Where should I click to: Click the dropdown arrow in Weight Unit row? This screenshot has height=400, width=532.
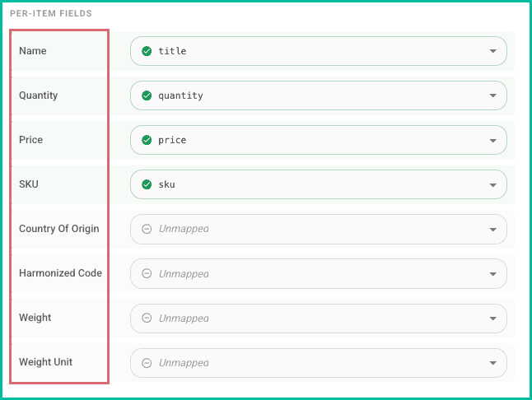[493, 363]
